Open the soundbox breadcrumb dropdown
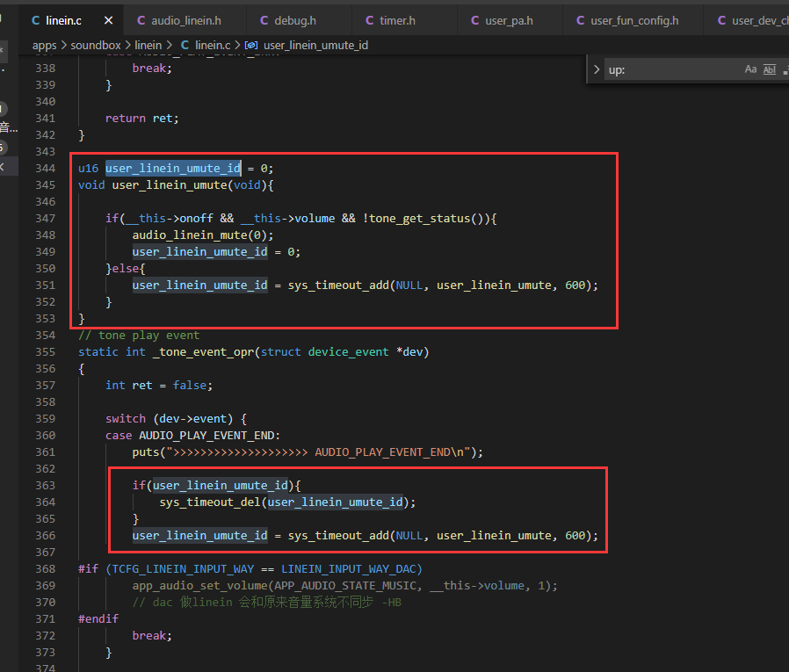Screen dimensions: 789x672 pyautogui.click(x=96, y=46)
